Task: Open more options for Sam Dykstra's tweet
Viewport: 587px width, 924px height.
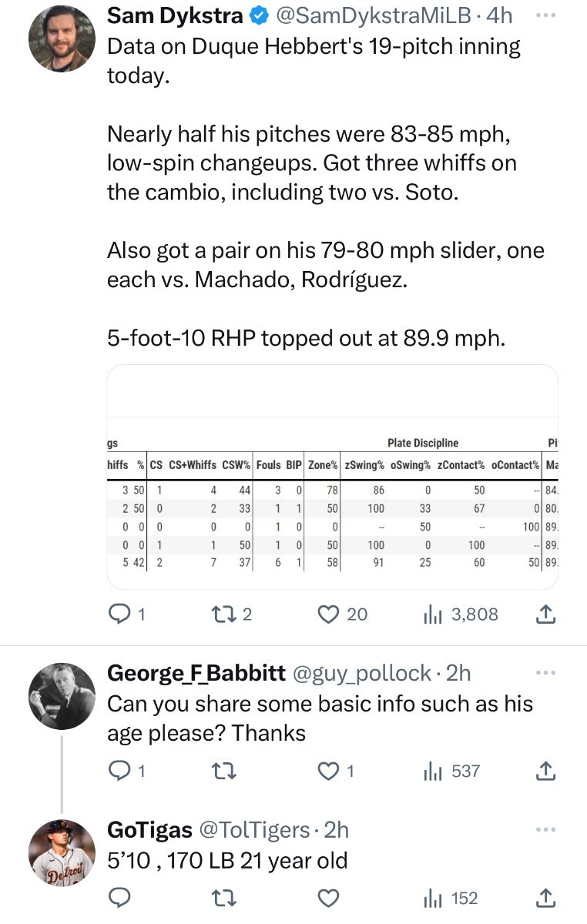Action: point(545,15)
